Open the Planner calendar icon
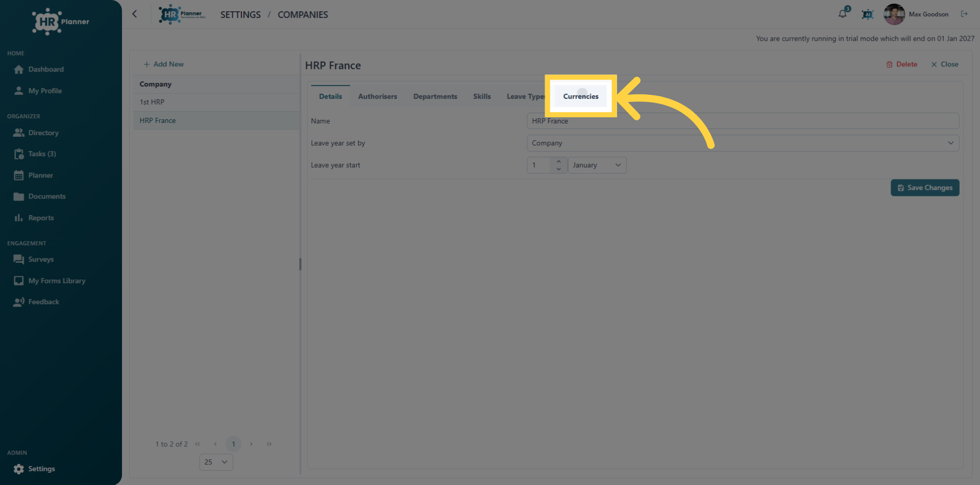 19,175
